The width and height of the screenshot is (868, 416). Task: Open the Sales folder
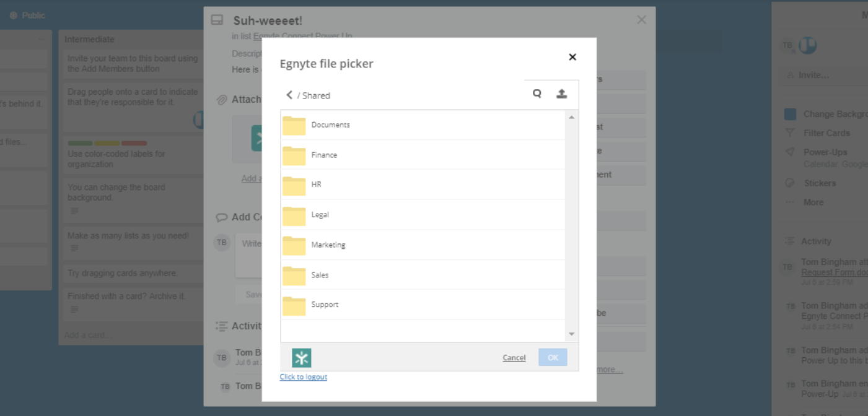point(320,275)
